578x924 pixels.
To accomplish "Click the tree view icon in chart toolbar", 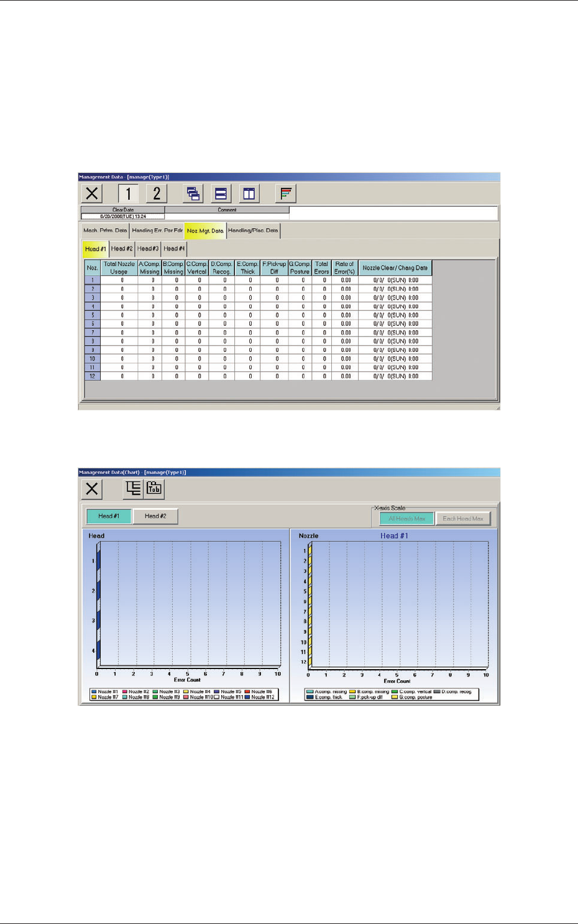I will [x=133, y=489].
